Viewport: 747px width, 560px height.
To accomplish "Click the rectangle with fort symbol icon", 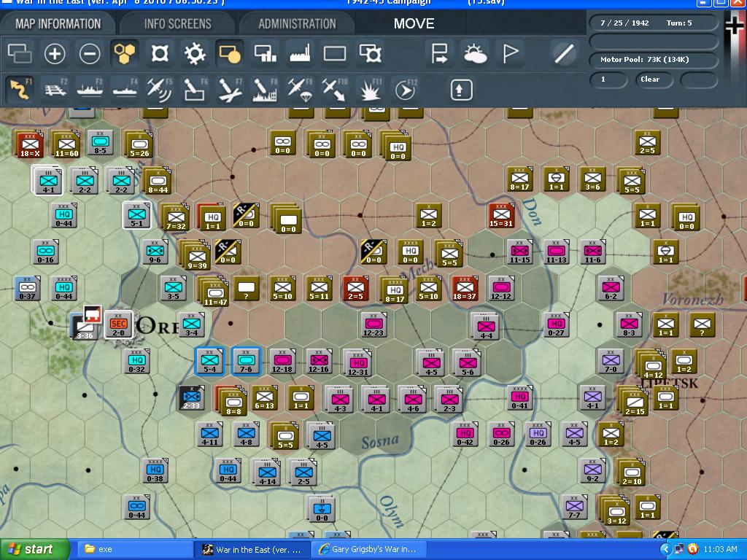I will point(370,53).
